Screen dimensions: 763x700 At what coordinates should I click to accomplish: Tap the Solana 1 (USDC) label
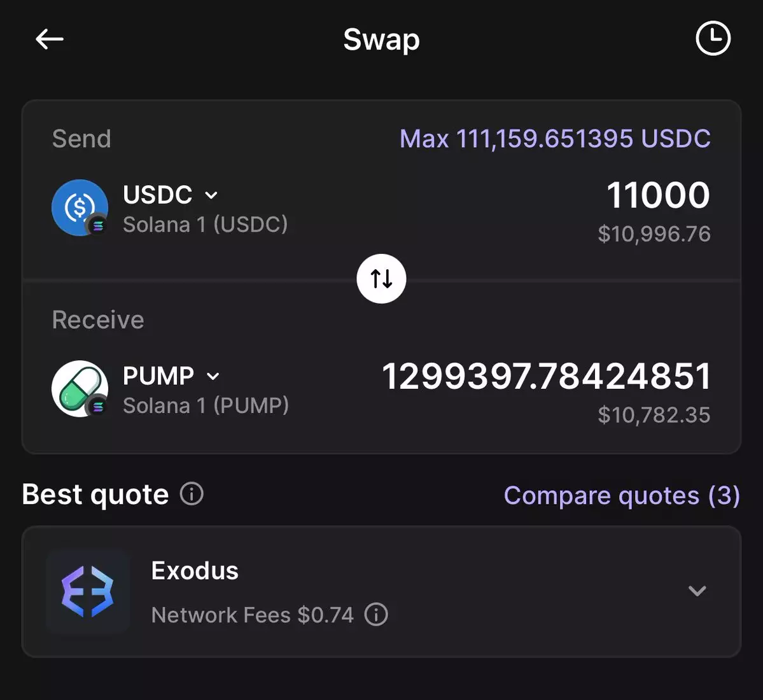pyautogui.click(x=205, y=225)
